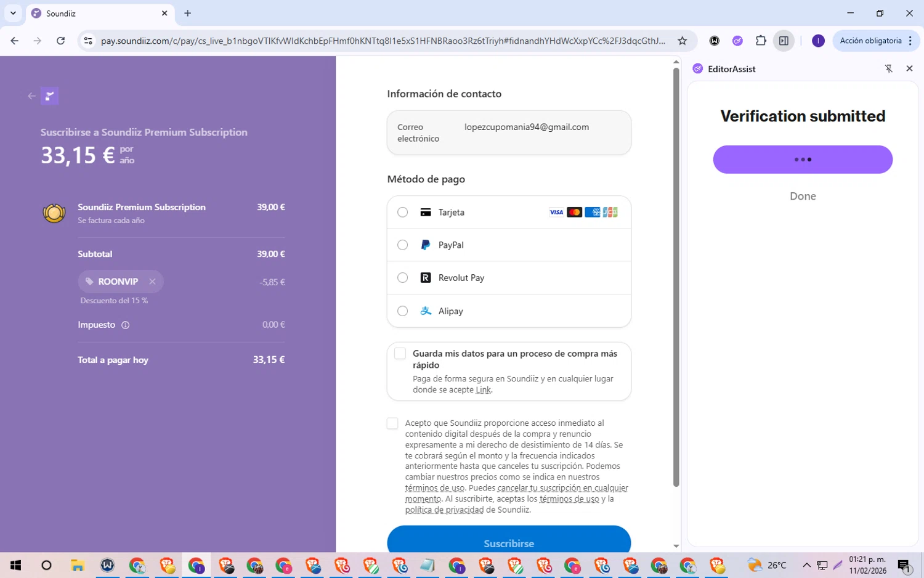Click the purple loading button in EditorAssist
This screenshot has height=578, width=924.
[x=803, y=160]
